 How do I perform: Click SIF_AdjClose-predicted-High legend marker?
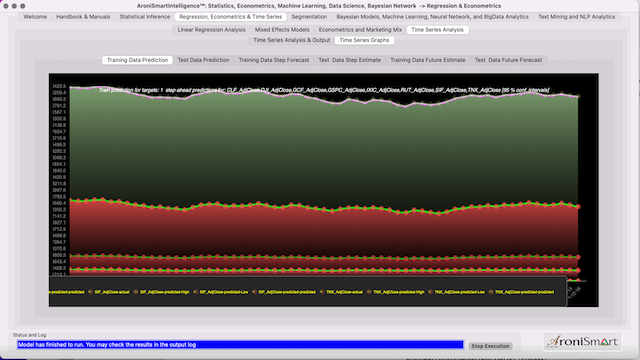[x=136, y=292]
